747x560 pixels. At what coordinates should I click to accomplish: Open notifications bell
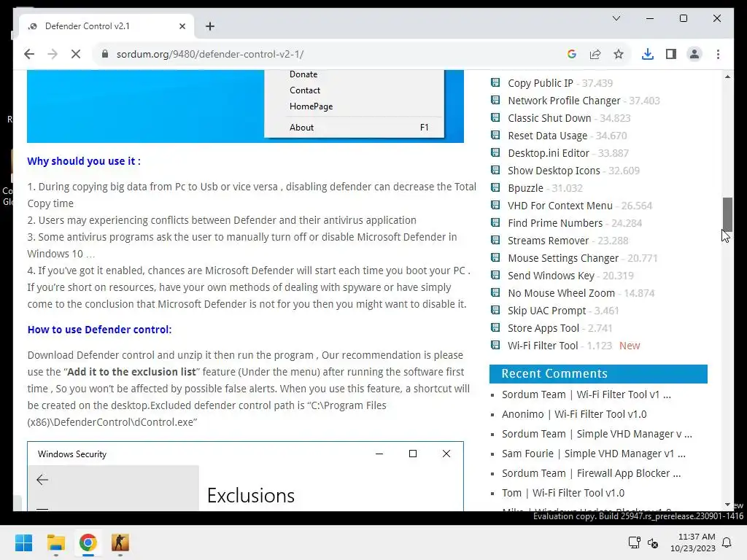(x=727, y=542)
